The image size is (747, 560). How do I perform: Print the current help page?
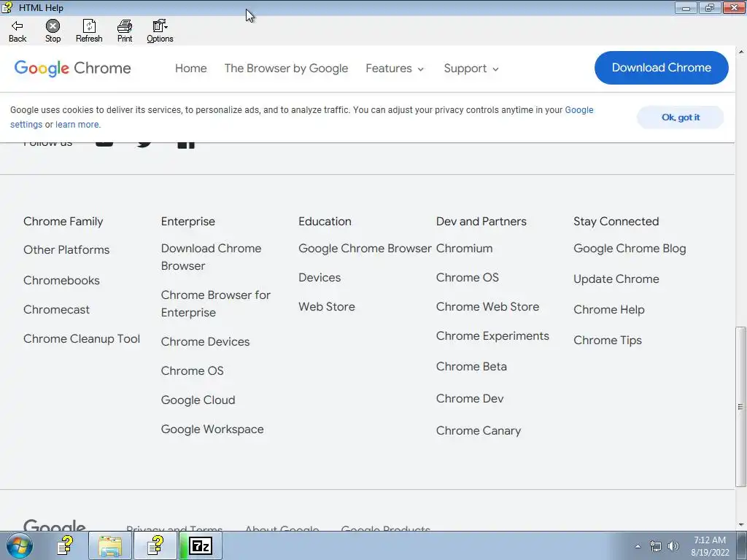click(125, 31)
